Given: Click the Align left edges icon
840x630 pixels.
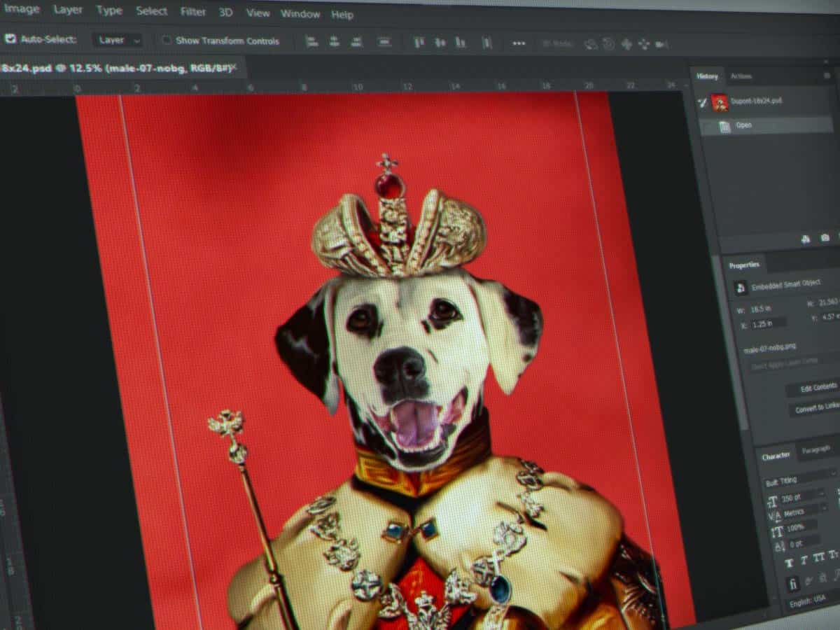Looking at the screenshot, I should [x=311, y=42].
